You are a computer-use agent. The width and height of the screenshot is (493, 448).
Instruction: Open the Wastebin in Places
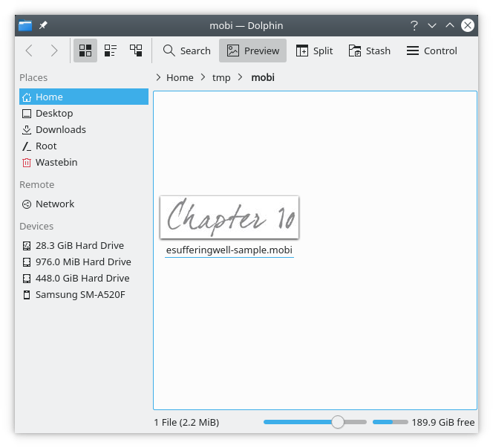tap(56, 162)
